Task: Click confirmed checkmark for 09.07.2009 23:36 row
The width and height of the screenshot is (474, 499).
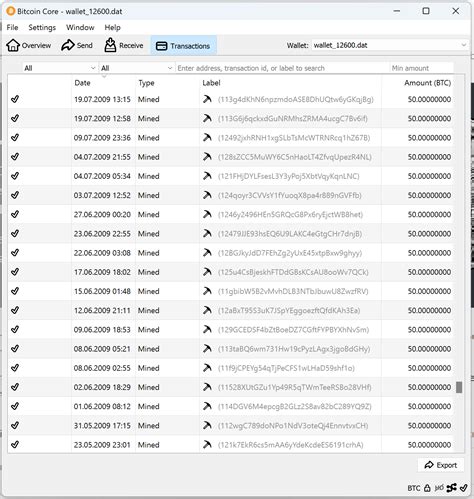Action: pyautogui.click(x=15, y=137)
